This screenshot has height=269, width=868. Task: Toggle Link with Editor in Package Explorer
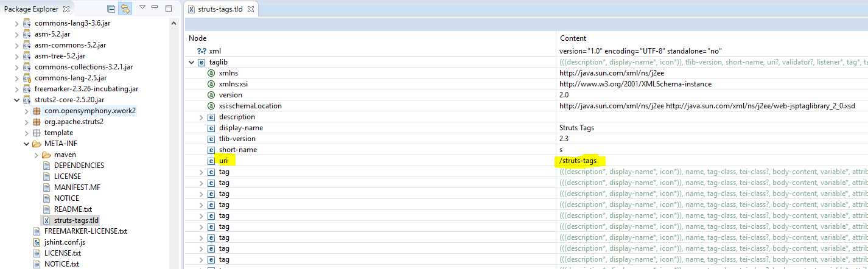point(125,9)
